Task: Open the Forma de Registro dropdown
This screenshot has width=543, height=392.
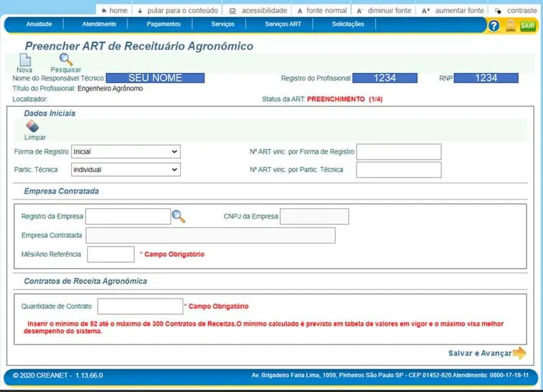Action: [126, 152]
